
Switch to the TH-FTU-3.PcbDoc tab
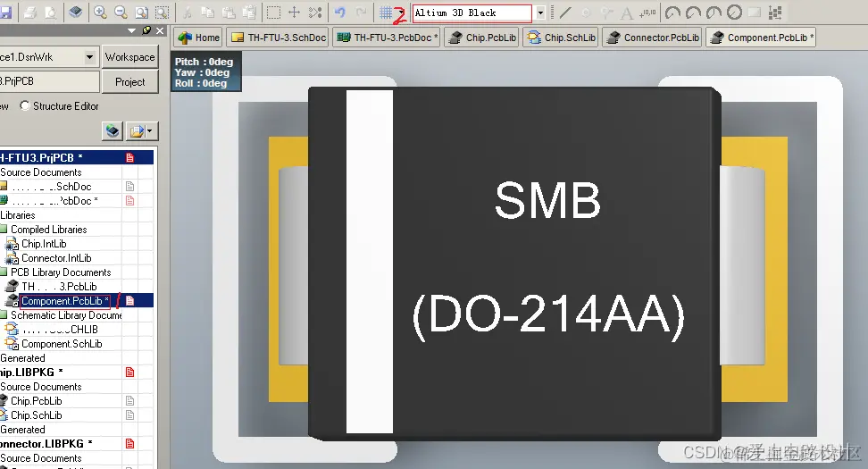(x=387, y=38)
